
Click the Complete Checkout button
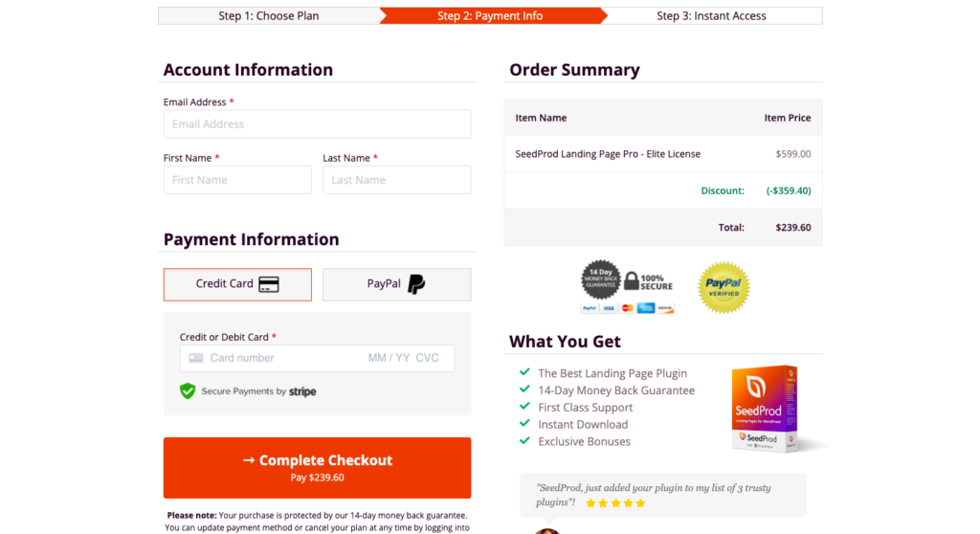pos(318,468)
